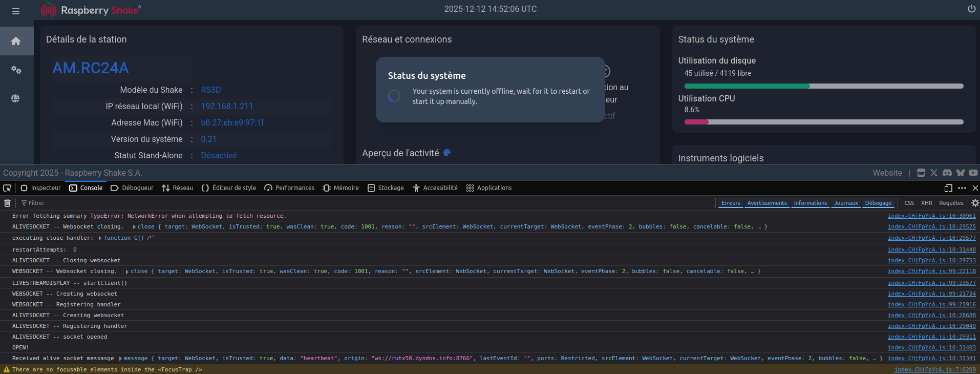
Task: Clear console with the trash icon
Action: click(x=7, y=203)
